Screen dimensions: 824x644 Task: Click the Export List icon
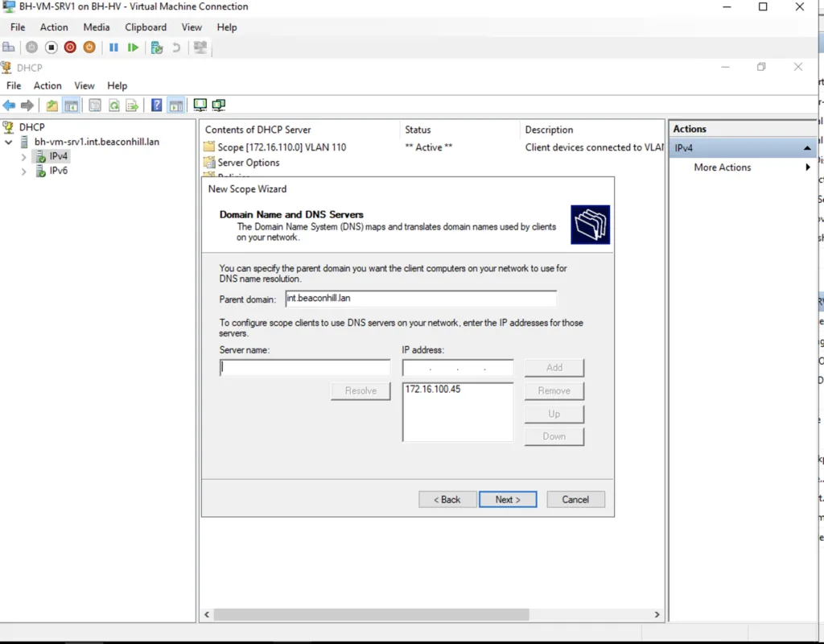[x=133, y=105]
